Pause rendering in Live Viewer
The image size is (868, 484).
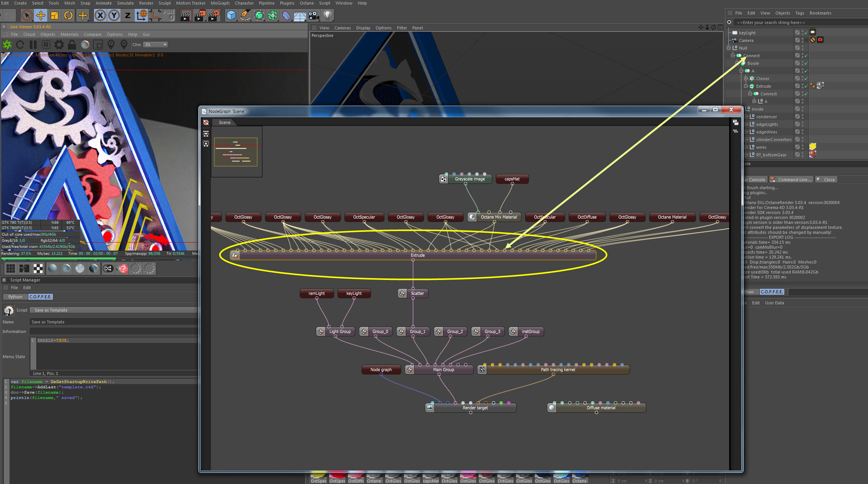(x=33, y=45)
